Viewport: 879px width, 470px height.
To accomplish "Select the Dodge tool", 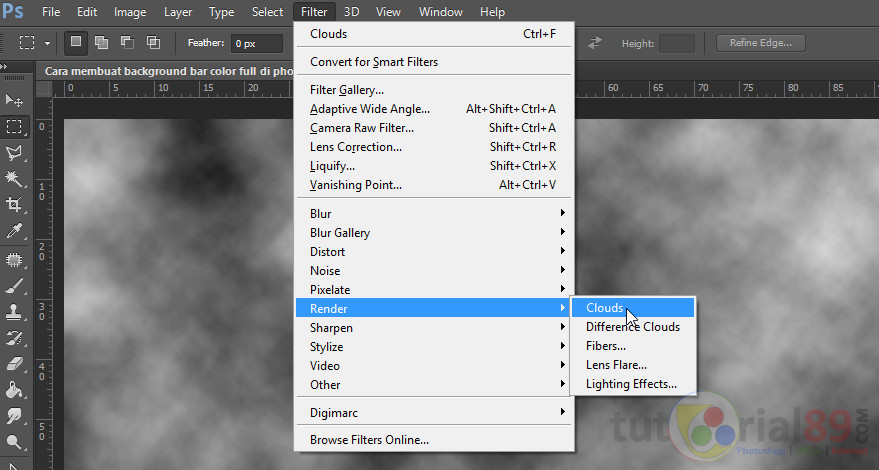I will (14, 442).
